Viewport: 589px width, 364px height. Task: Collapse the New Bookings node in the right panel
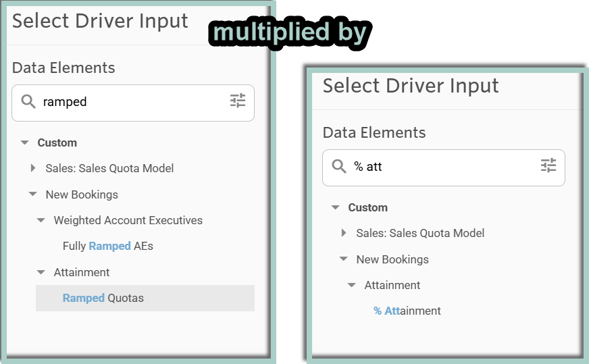(x=344, y=259)
